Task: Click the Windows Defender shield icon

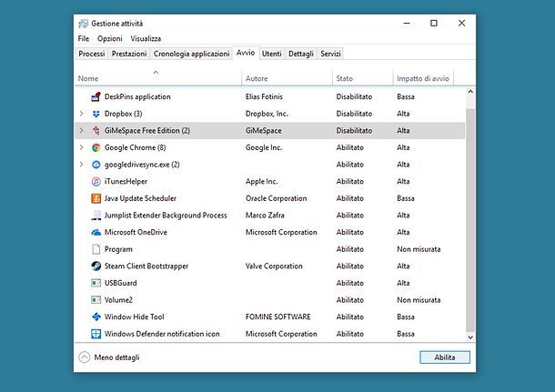Action: (96, 334)
